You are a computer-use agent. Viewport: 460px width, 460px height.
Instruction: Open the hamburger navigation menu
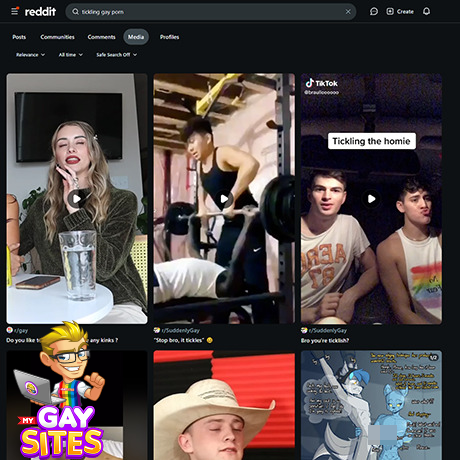pyautogui.click(x=15, y=12)
